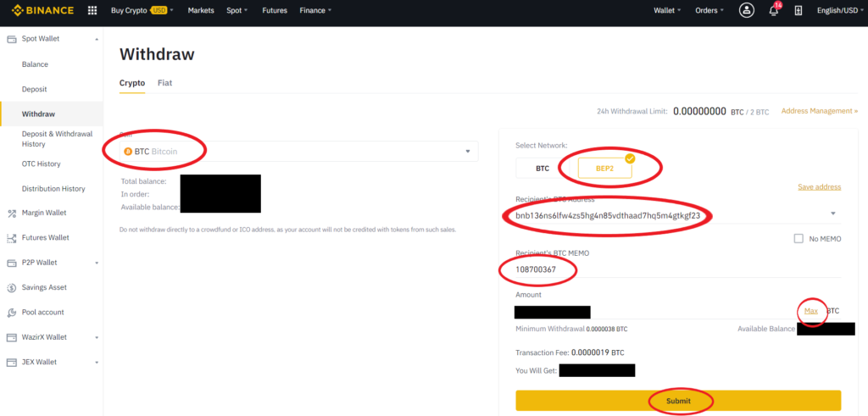Viewport: 868px width, 416px height.
Task: Open OTC History in the sidebar
Action: pyautogui.click(x=41, y=164)
